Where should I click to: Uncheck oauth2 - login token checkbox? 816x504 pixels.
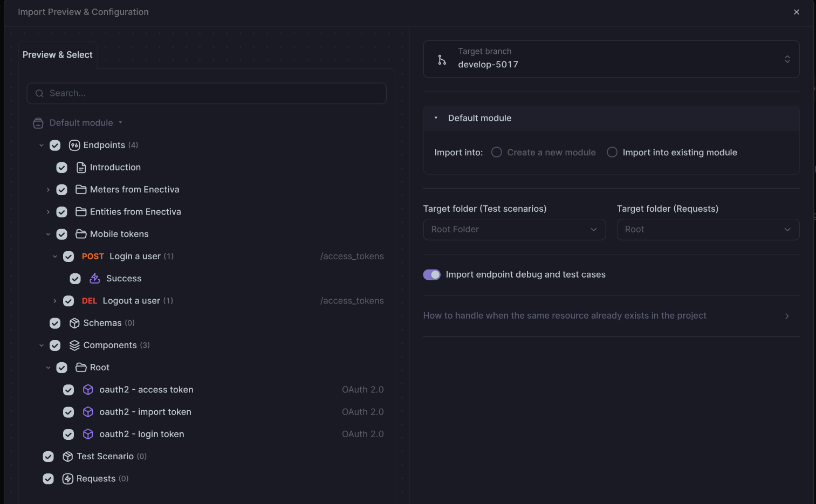(68, 434)
